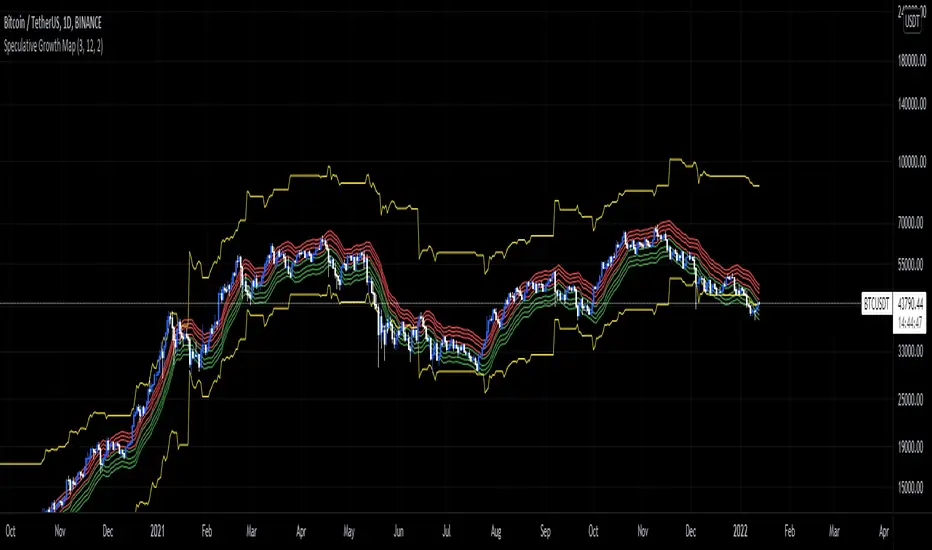This screenshot has height=550, width=932.
Task: Click the 140000.00 price axis label
Action: [911, 104]
